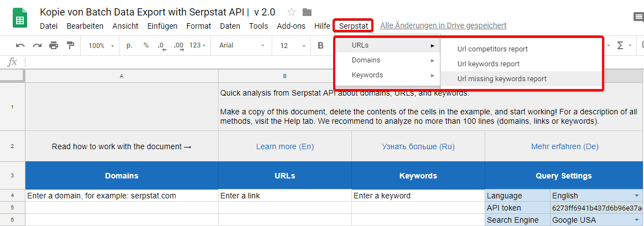Select the API token value cell

(596, 208)
